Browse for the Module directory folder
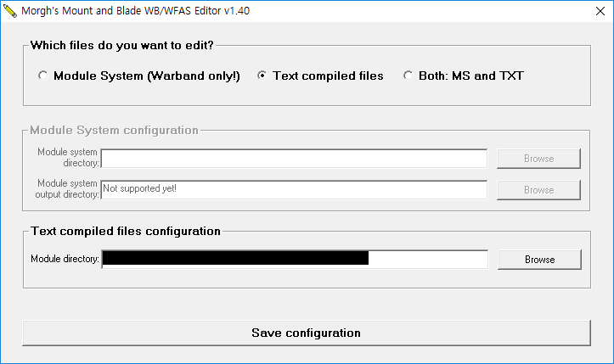The width and height of the screenshot is (614, 364). [539, 260]
